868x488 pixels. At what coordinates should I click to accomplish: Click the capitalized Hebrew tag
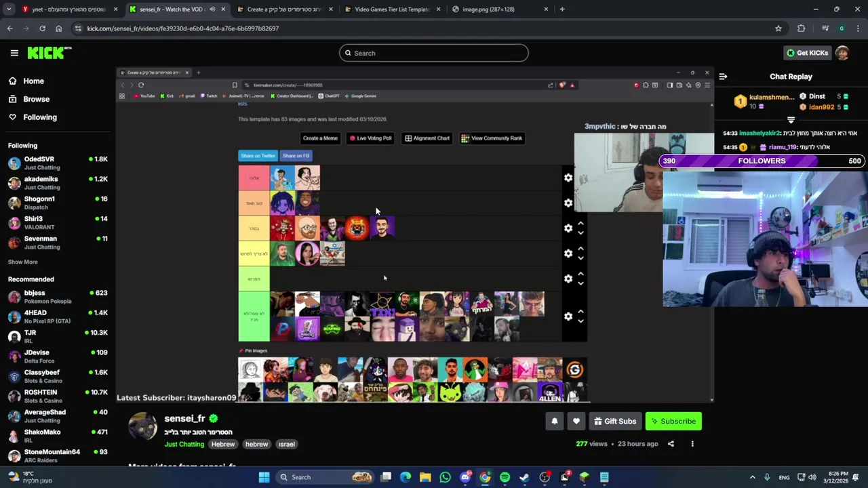pos(223,444)
